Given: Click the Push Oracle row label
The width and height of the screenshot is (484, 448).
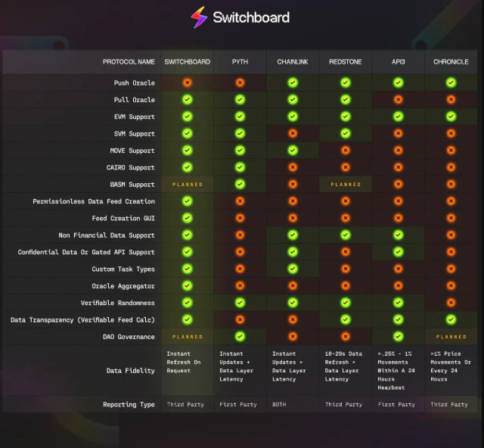Looking at the screenshot, I should (135, 82).
